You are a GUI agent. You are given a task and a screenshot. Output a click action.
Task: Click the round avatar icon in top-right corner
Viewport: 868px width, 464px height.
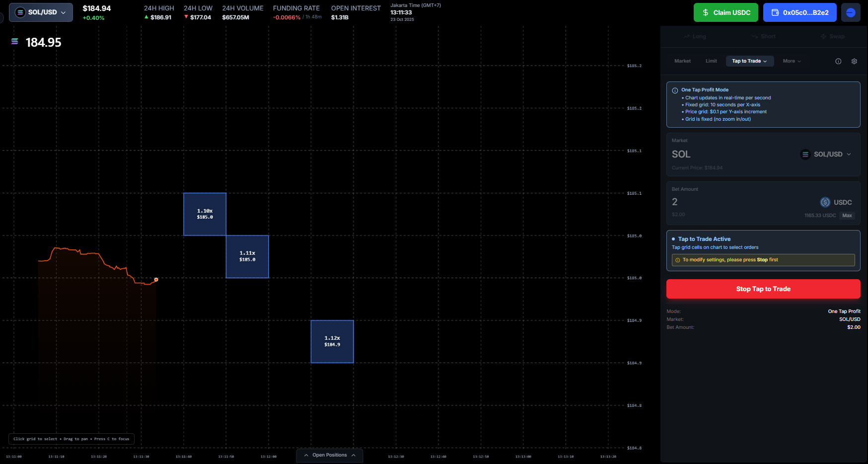(851, 12)
